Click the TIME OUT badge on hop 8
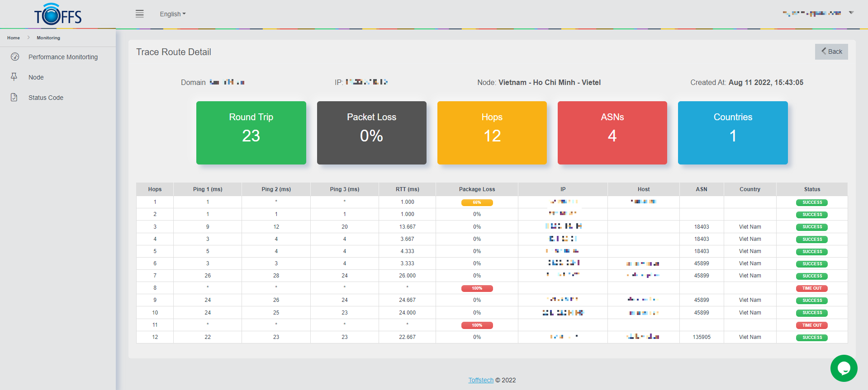Image resolution: width=868 pixels, height=390 pixels. click(x=811, y=288)
